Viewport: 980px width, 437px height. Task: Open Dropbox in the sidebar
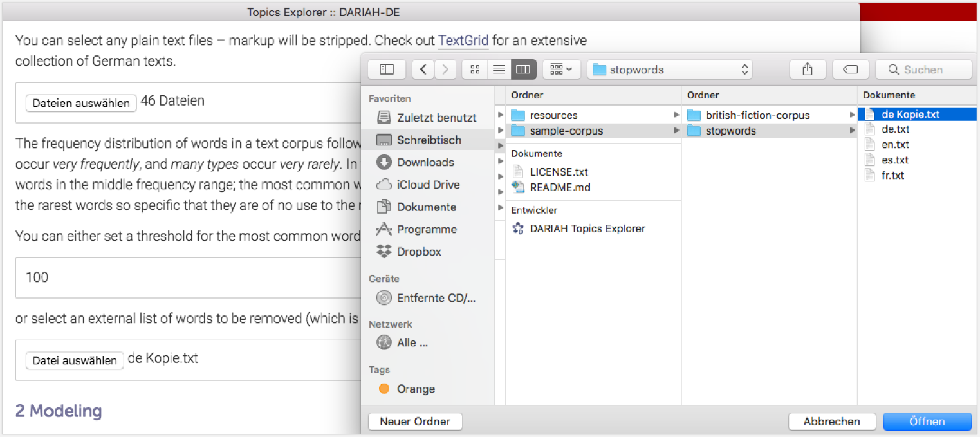point(427,252)
